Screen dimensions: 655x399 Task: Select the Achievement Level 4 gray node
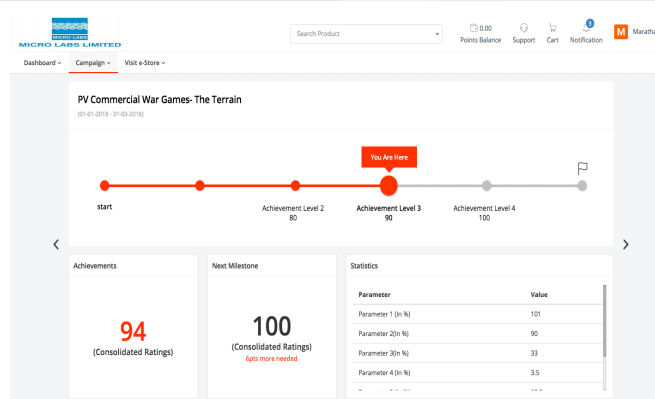coord(486,186)
